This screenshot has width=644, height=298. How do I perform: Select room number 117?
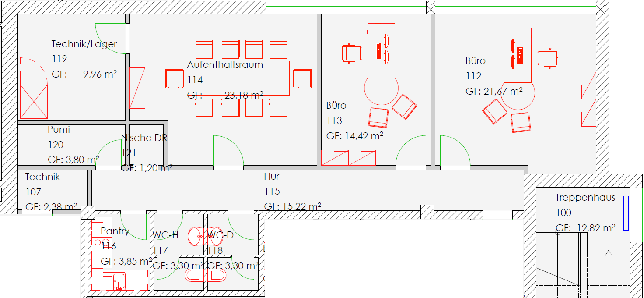161,250
